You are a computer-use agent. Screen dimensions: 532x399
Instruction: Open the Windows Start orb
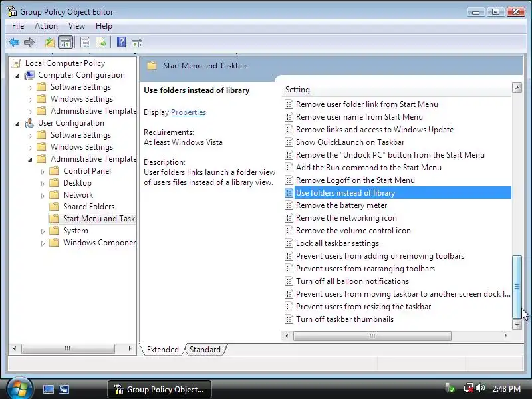click(19, 388)
